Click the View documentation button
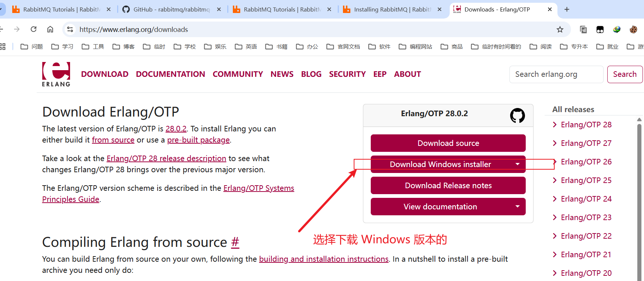The height and width of the screenshot is (281, 644). pos(440,206)
